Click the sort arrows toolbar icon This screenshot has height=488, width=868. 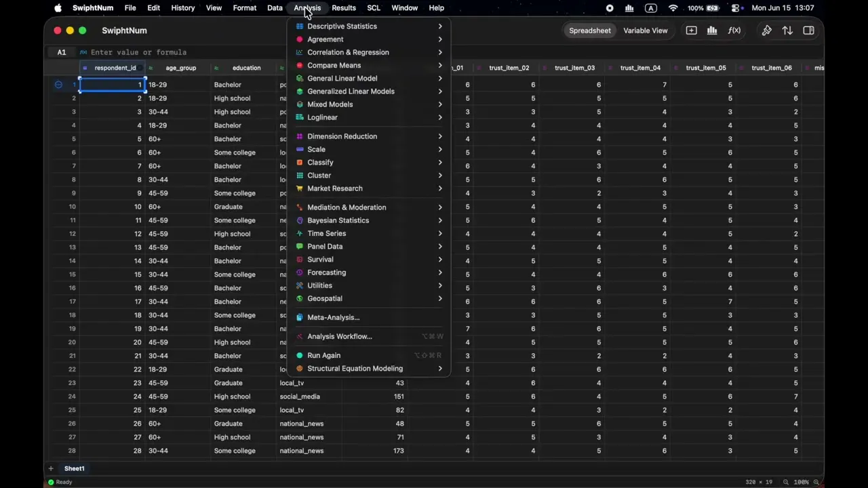click(x=787, y=30)
